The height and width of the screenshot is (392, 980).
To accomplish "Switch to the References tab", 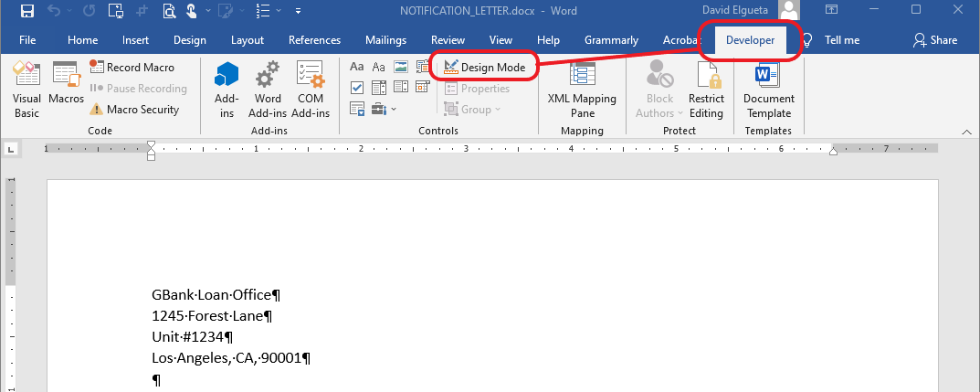I will pos(314,40).
